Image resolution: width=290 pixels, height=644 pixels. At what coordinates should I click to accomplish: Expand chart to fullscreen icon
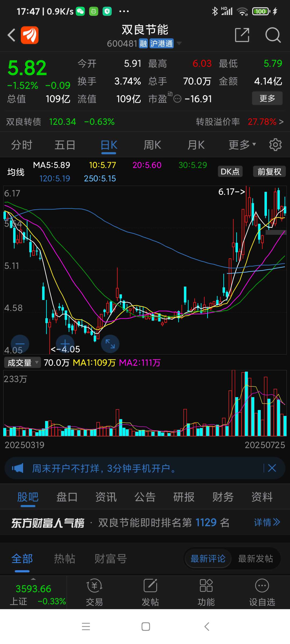(x=110, y=344)
